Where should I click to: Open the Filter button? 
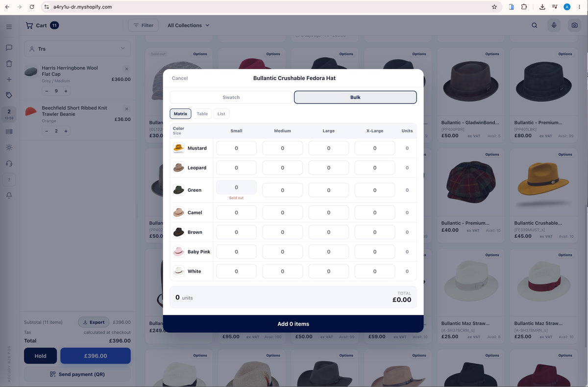click(x=143, y=26)
